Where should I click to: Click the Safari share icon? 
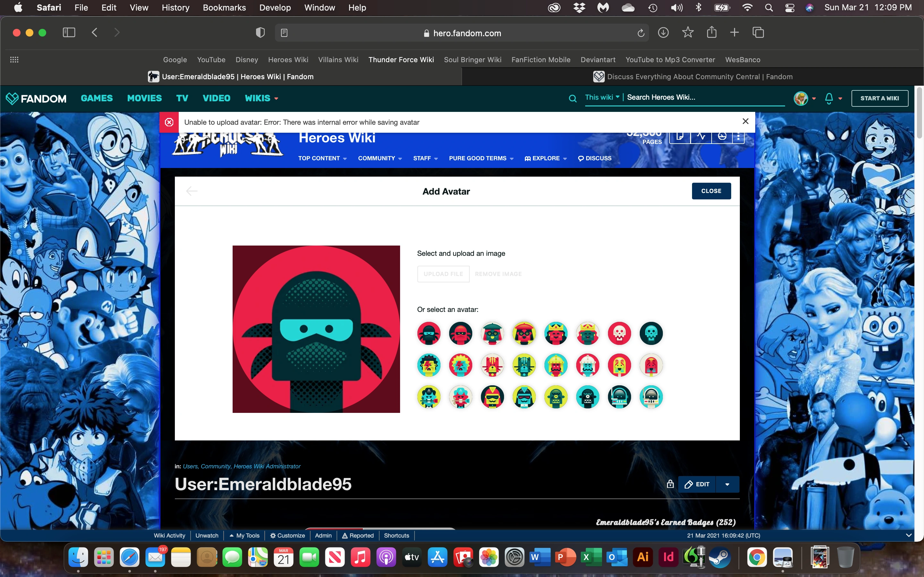pyautogui.click(x=711, y=33)
